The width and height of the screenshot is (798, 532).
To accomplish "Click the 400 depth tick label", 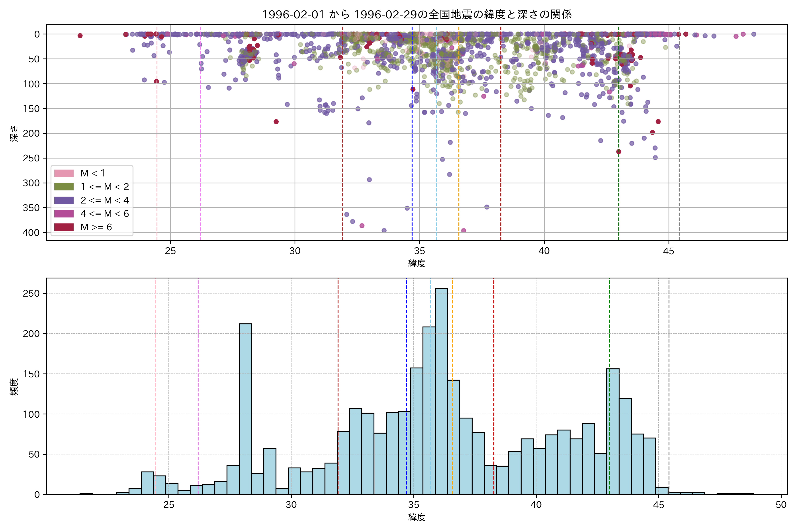I will [x=31, y=233].
